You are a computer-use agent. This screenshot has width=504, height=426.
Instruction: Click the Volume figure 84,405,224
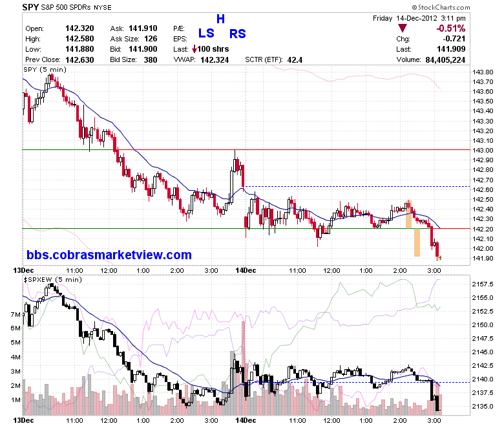point(445,60)
